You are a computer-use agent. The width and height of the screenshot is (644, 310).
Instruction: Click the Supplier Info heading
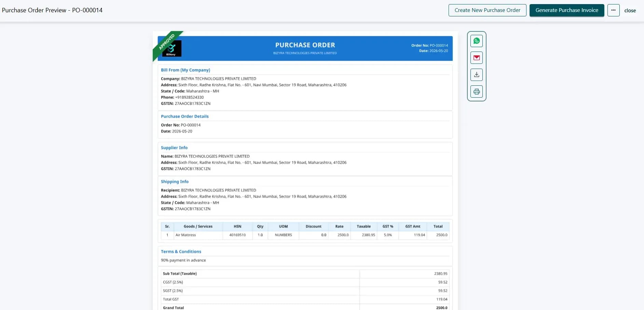point(174,148)
